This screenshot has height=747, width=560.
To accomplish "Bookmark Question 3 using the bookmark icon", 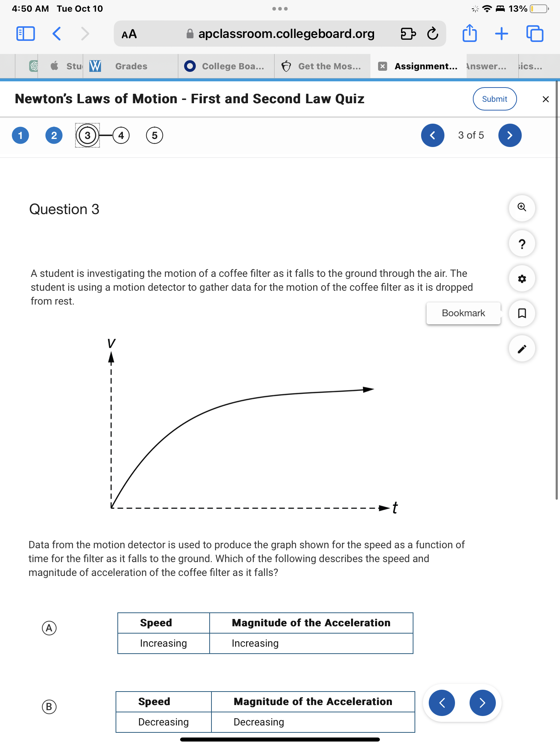I will click(x=522, y=313).
